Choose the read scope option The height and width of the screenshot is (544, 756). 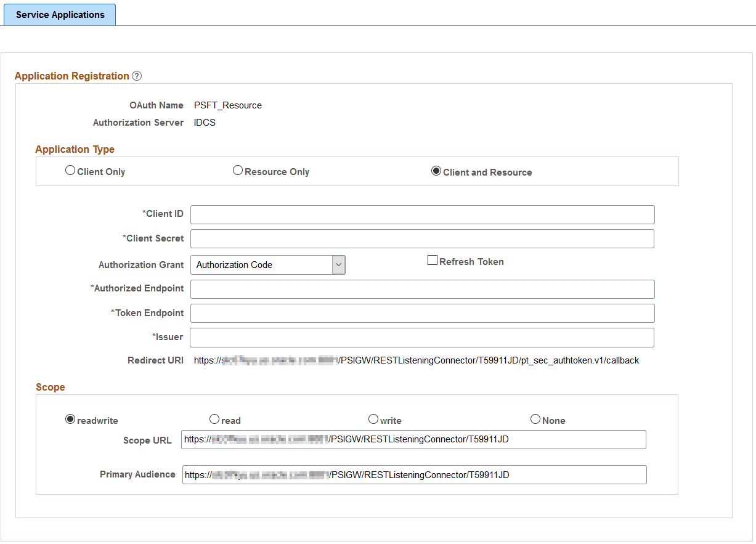pyautogui.click(x=214, y=418)
